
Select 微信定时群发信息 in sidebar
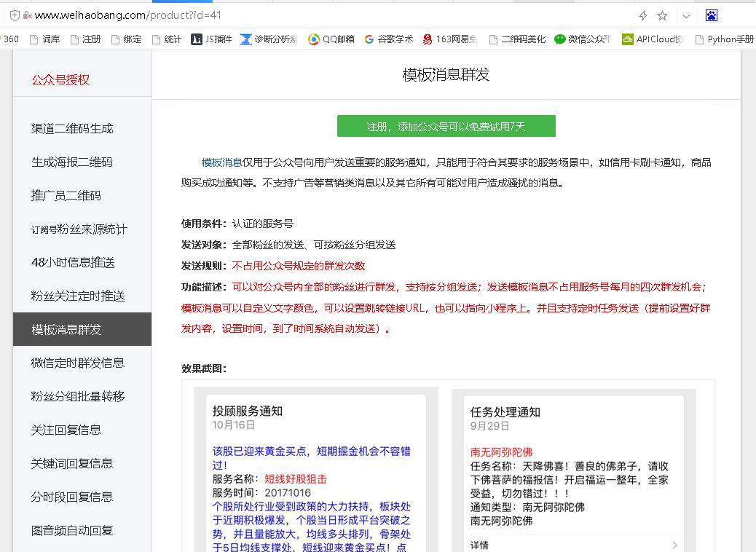pos(78,363)
